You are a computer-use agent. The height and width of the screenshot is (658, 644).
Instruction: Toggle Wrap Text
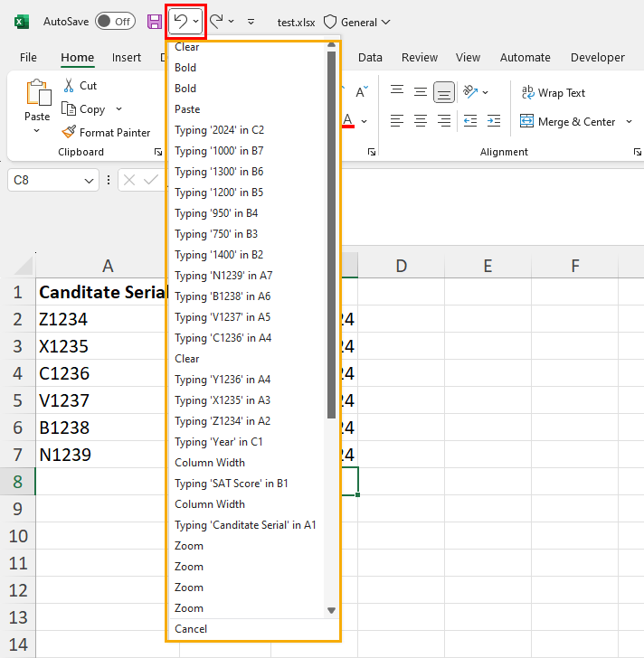[553, 93]
